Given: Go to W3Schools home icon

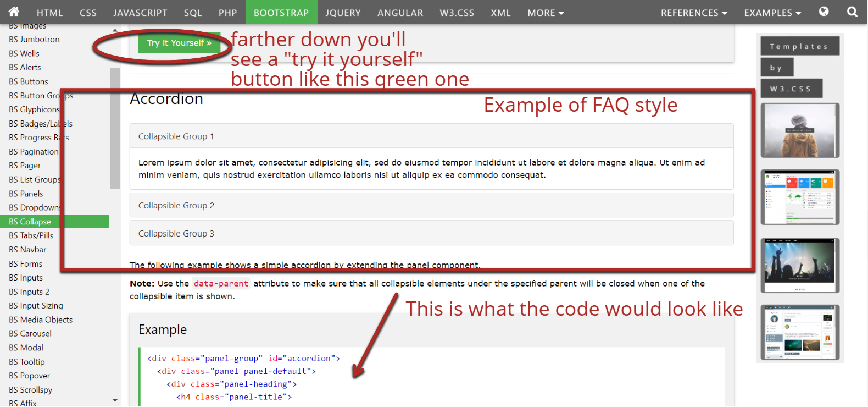Looking at the screenshot, I should pos(14,12).
